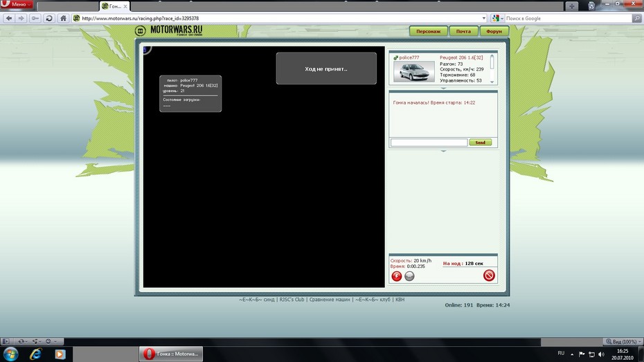
Task: Click the red forbidden exit race button
Action: point(489,275)
